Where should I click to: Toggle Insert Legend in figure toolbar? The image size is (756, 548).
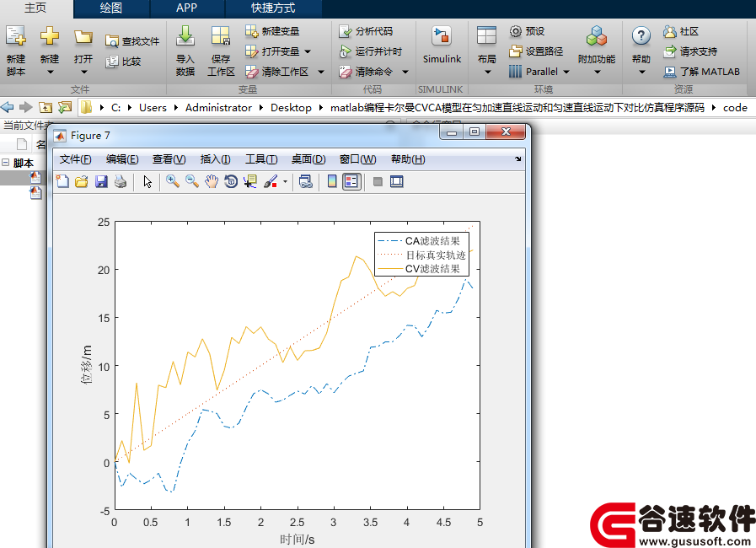[x=351, y=181]
